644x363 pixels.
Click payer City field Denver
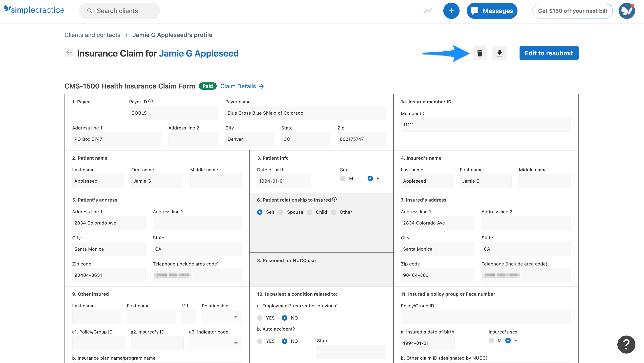(249, 139)
